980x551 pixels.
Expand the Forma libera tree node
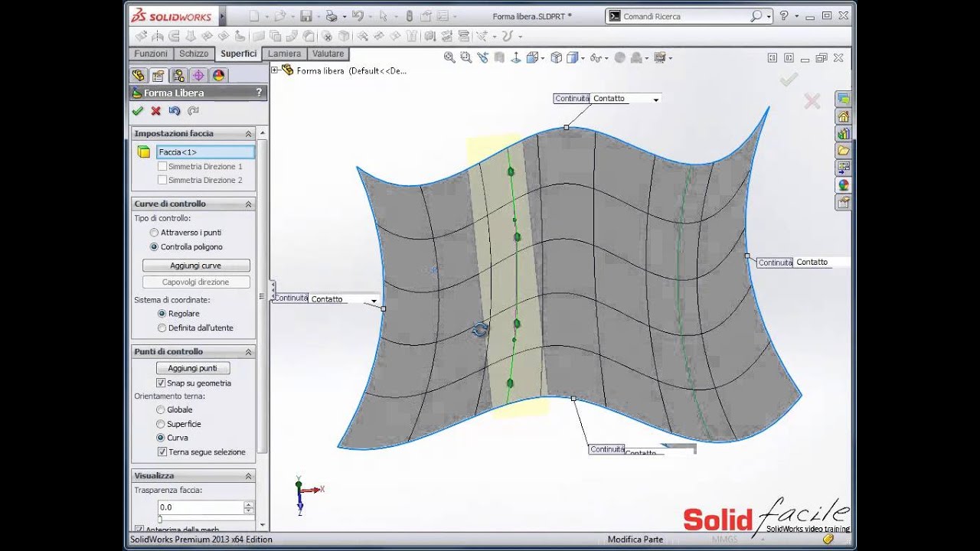275,70
